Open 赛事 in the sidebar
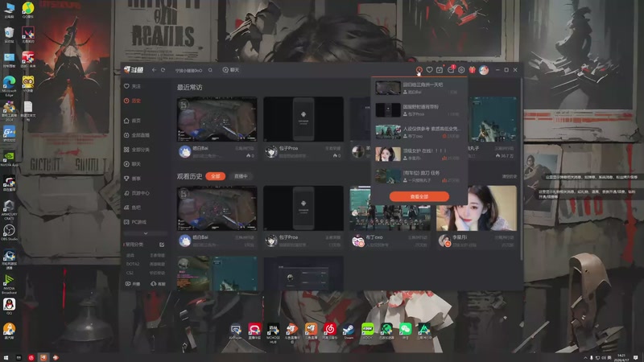This screenshot has width=644, height=362. (x=133, y=179)
